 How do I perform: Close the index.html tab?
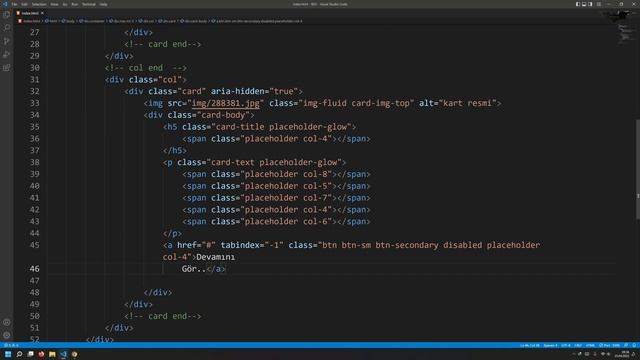(x=42, y=13)
